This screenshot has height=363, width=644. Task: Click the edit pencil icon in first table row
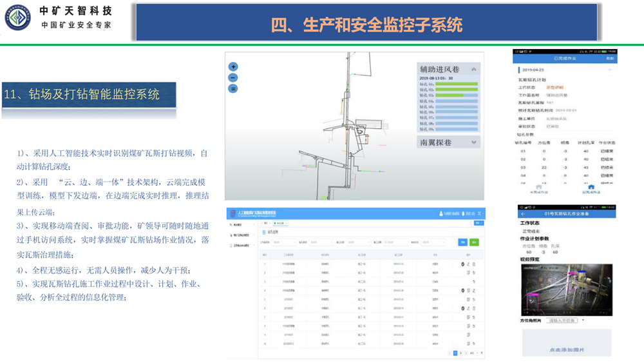point(468,264)
